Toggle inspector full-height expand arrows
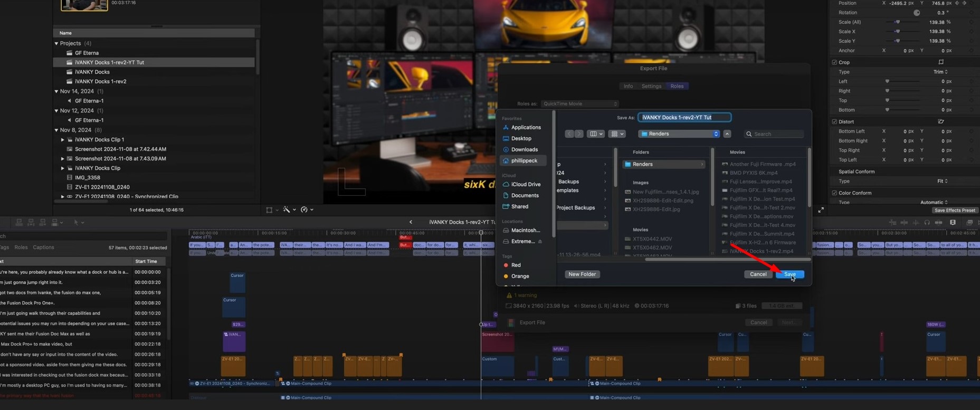 [821, 210]
